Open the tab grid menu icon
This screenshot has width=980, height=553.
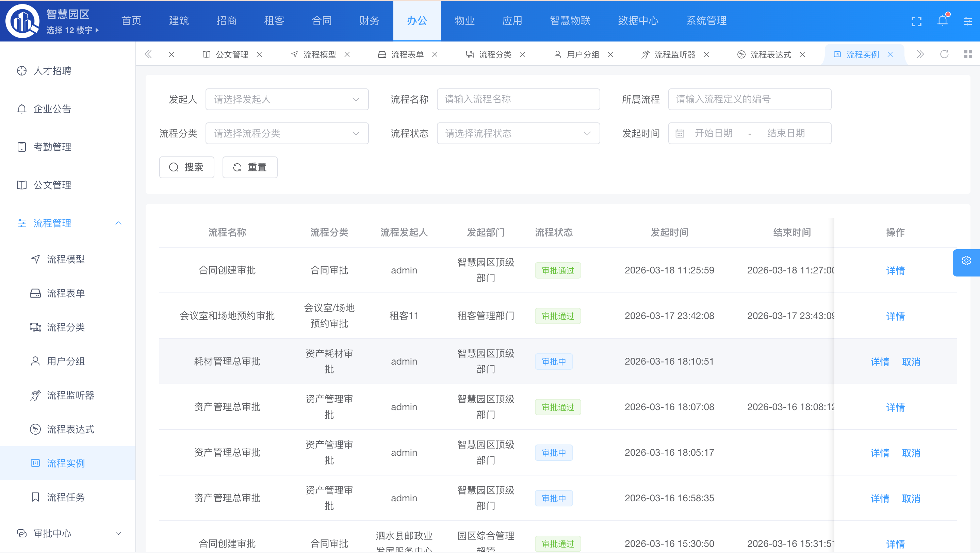pyautogui.click(x=968, y=54)
